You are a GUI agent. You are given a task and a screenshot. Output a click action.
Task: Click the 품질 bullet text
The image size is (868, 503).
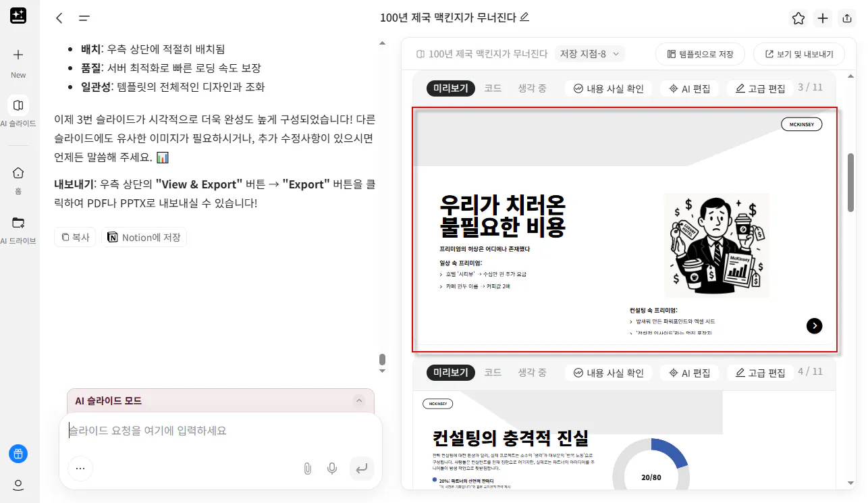[x=171, y=68]
